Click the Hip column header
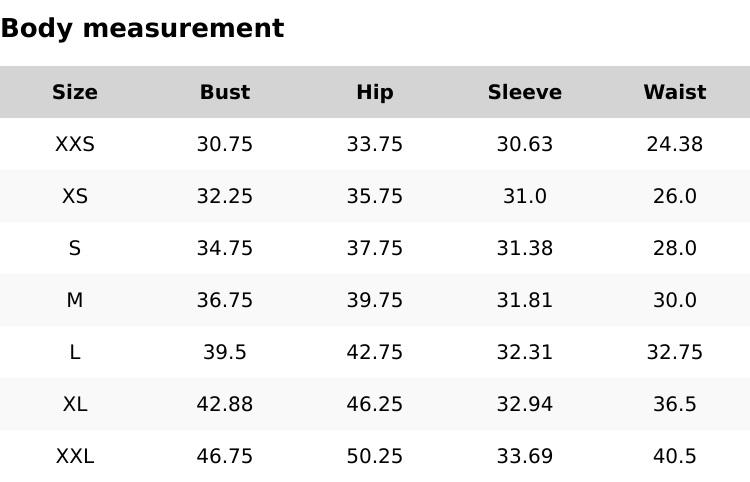 tap(375, 92)
